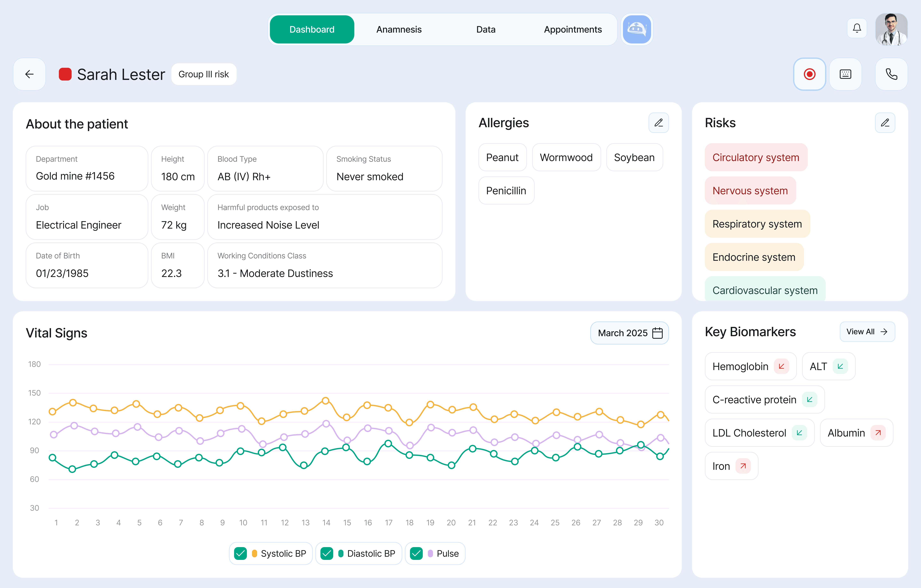Click the day 30 label on chart axis
Image resolution: width=921 pixels, height=588 pixels.
(659, 523)
